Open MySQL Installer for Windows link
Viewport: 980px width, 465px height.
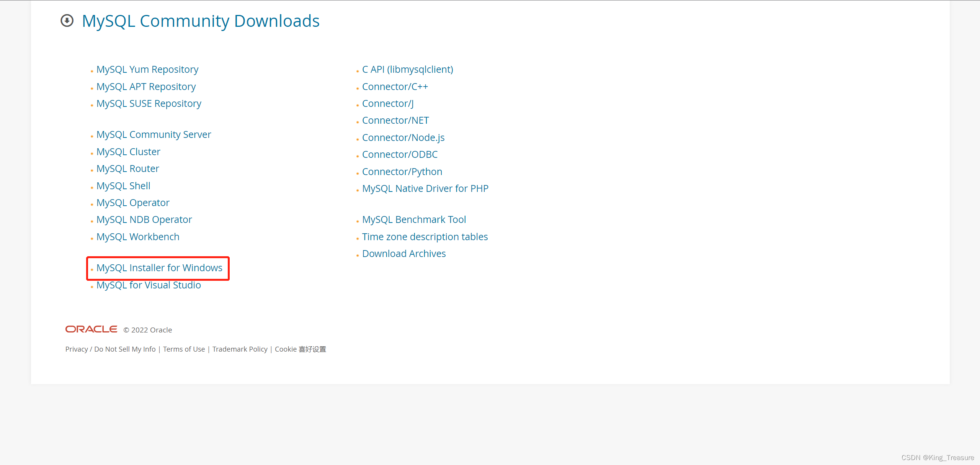(x=159, y=268)
